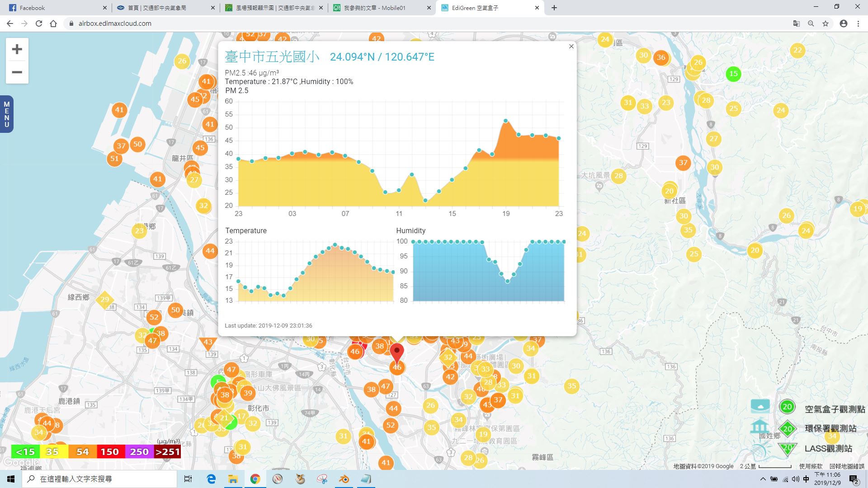Select the orange triangle LASS marker 43
The image size is (868, 488).
click(208, 343)
